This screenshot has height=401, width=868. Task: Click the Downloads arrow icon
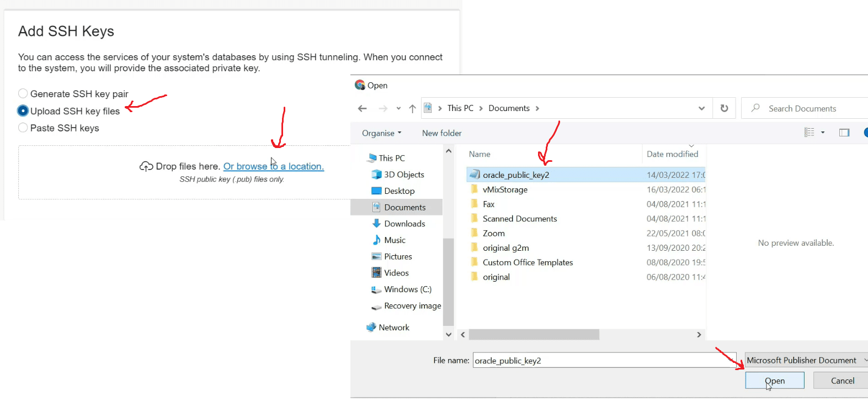(x=376, y=224)
